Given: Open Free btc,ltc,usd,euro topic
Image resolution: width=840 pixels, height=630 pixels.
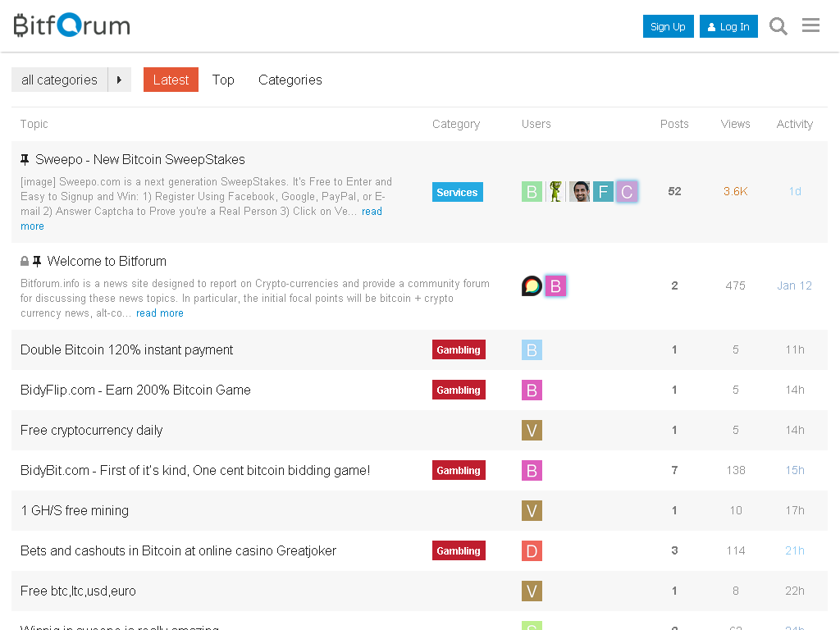Looking at the screenshot, I should [78, 591].
